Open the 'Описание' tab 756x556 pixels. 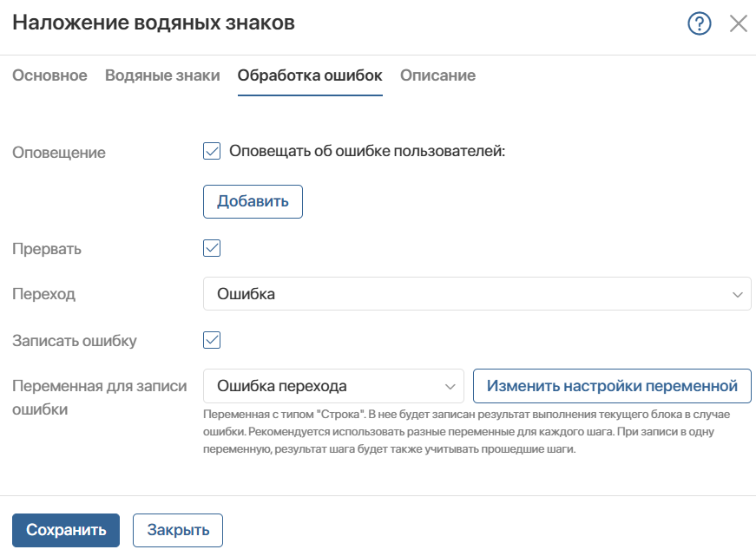pyautogui.click(x=437, y=75)
